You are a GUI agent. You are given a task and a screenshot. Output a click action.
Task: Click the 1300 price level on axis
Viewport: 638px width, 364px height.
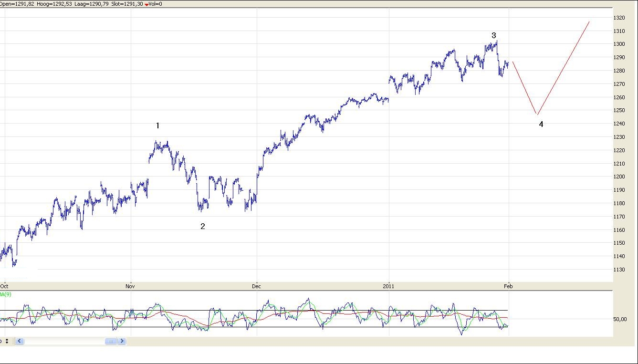click(x=619, y=44)
